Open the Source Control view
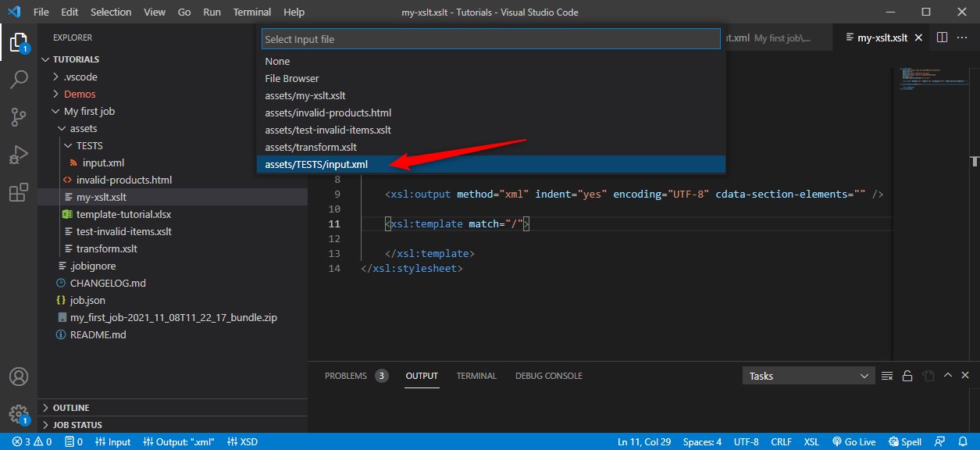Viewport: 980px width, 450px height. click(19, 117)
